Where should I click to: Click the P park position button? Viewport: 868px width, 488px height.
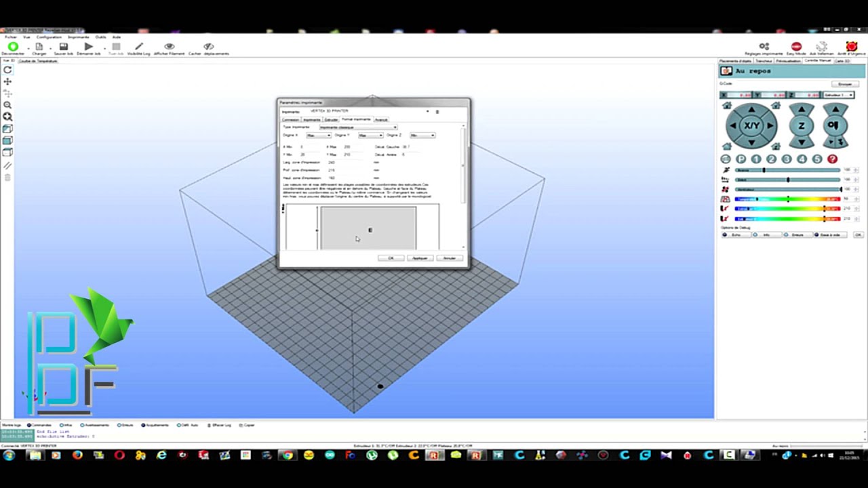pyautogui.click(x=741, y=159)
